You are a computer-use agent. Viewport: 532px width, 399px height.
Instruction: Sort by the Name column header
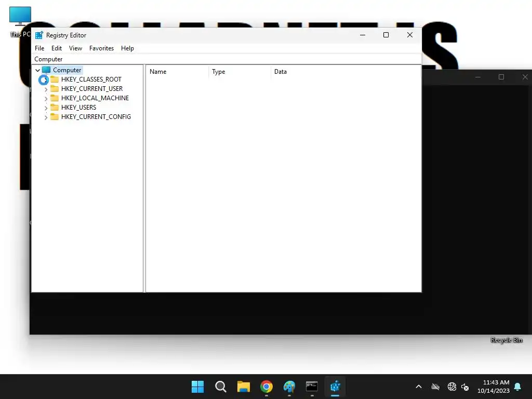[177, 72]
